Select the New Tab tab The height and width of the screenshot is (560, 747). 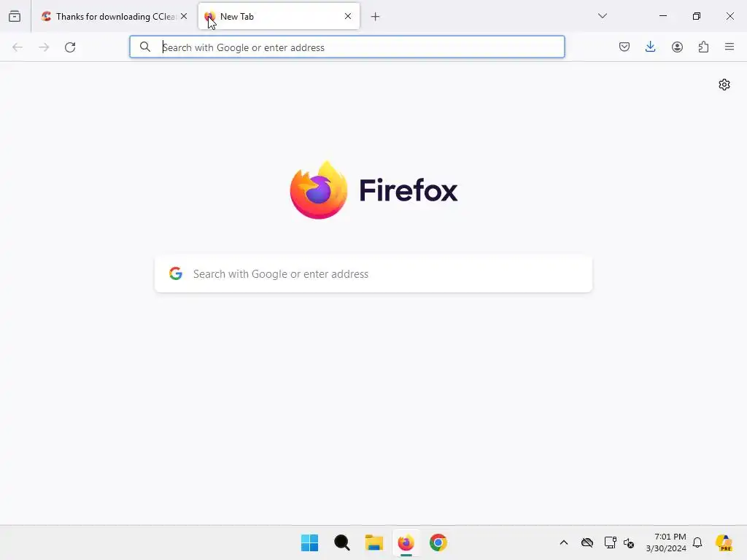click(x=279, y=16)
